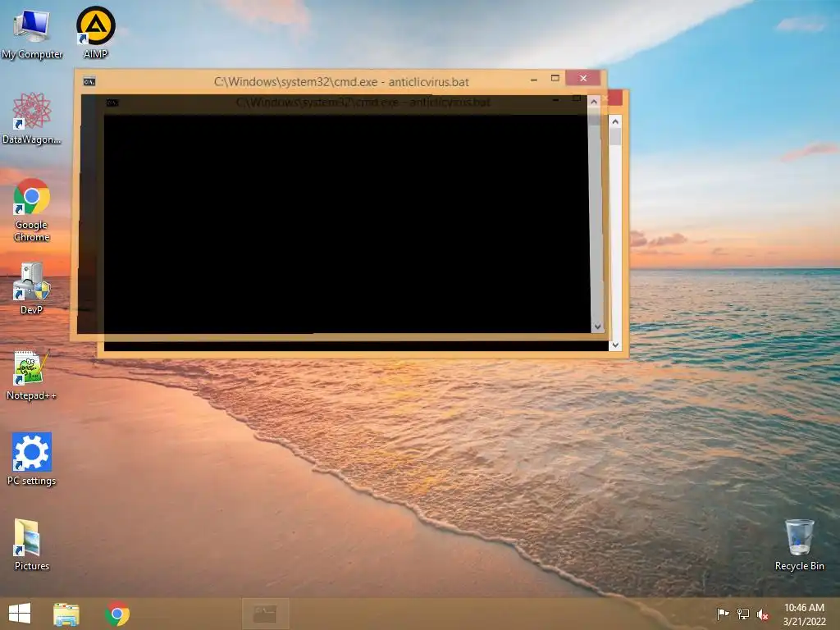
Task: Select the DevP desktop shortcut
Action: pos(32,288)
